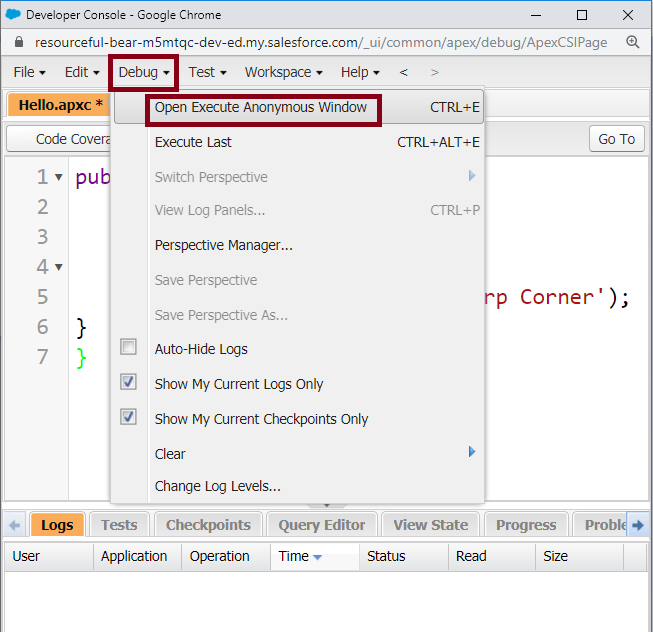Select the Logs tab

57,525
